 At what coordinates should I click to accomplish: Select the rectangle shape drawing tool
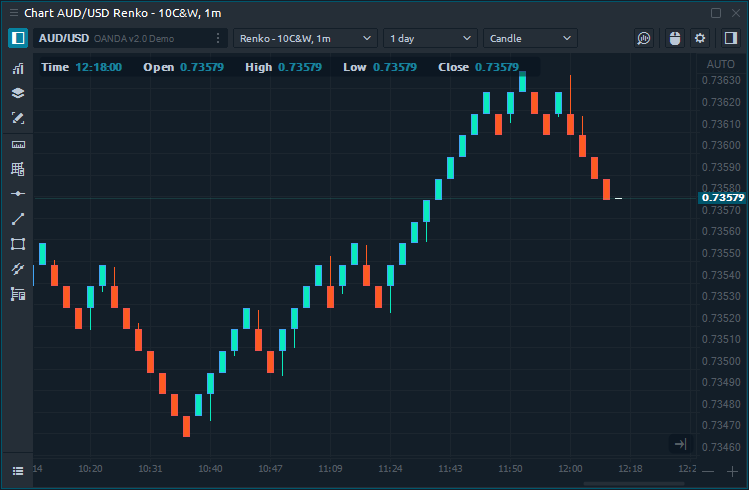pyautogui.click(x=18, y=244)
